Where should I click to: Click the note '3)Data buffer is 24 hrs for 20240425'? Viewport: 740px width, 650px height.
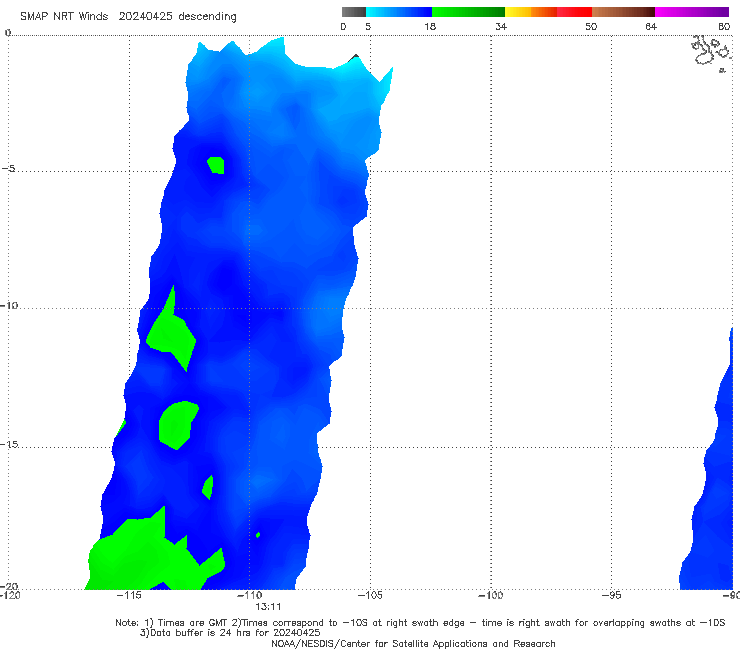[x=230, y=633]
